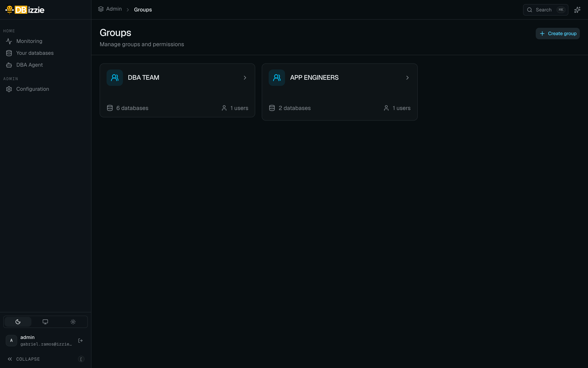Click the '[' shortcut badge
The image size is (588, 368).
(x=81, y=359)
